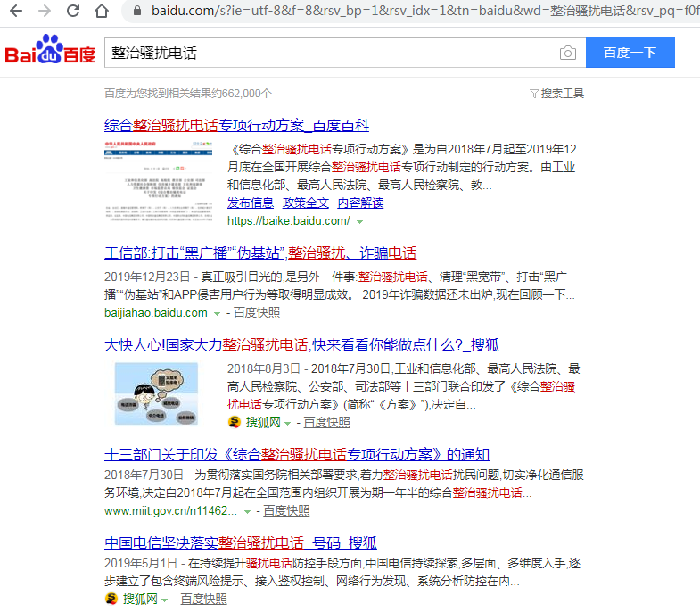The image size is (700, 612).
Task: Open 中国电信坚决落实整治骚扰电话 result title
Action: tap(241, 542)
